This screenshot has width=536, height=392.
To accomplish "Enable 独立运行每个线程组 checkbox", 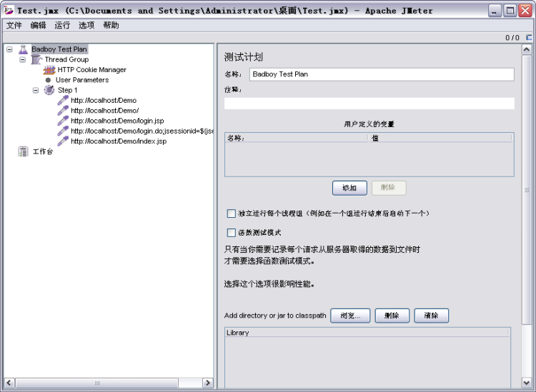I will [232, 213].
